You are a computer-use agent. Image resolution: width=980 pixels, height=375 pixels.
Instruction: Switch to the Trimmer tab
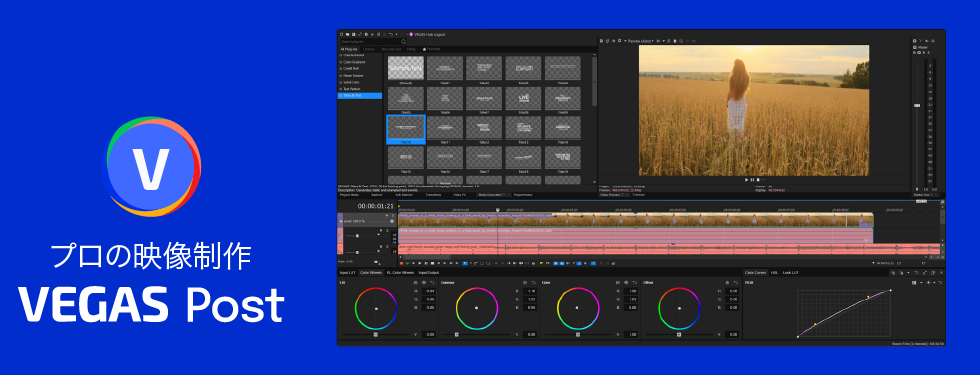(x=639, y=194)
